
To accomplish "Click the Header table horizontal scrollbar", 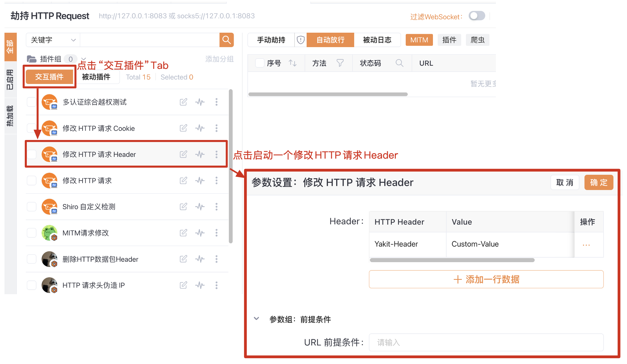I will pos(452,260).
